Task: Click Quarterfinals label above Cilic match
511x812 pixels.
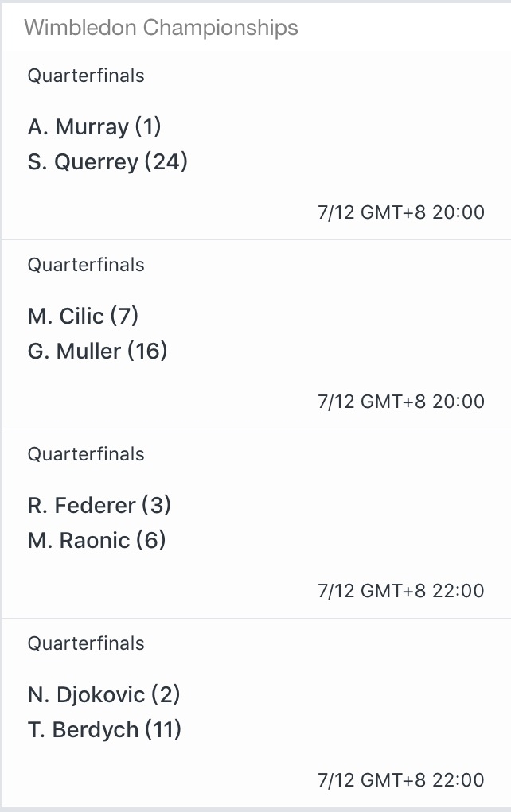Action: [85, 265]
